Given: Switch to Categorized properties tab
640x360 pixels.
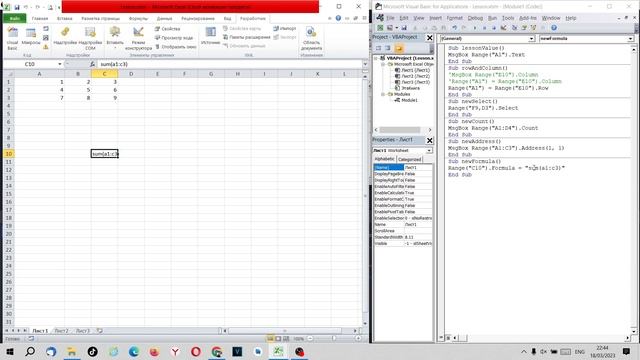Looking at the screenshot, I should 409,160.
